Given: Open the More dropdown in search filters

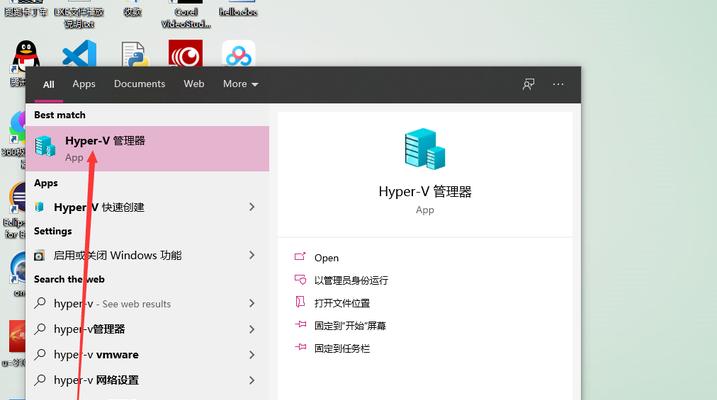Looking at the screenshot, I should pos(241,84).
